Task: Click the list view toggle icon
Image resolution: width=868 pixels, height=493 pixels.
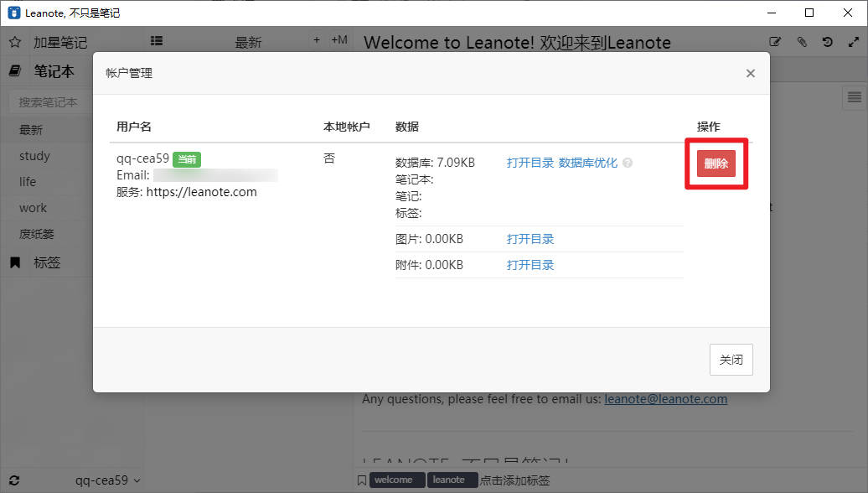Action: 157,40
